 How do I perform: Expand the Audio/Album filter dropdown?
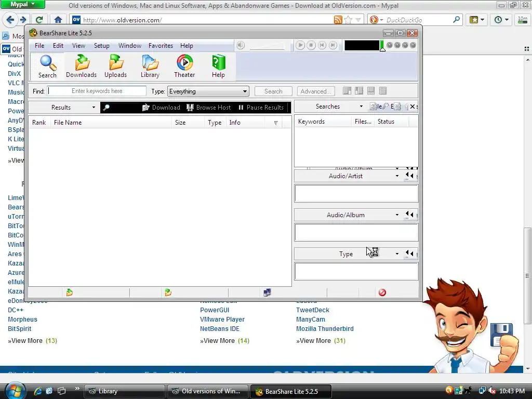click(x=397, y=215)
